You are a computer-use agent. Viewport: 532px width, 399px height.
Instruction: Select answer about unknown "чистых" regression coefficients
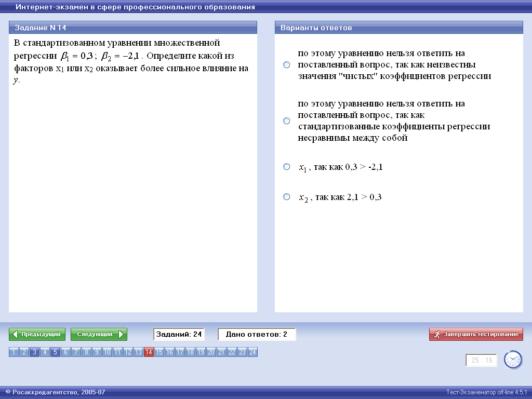[287, 64]
